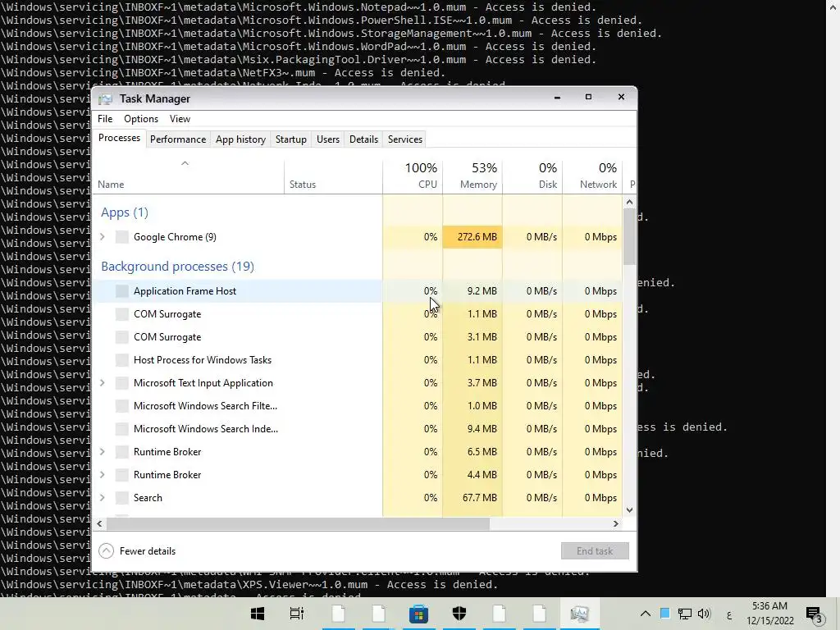The height and width of the screenshot is (630, 840).
Task: Select Microsoft Windows Search Inde... row
Action: point(358,429)
